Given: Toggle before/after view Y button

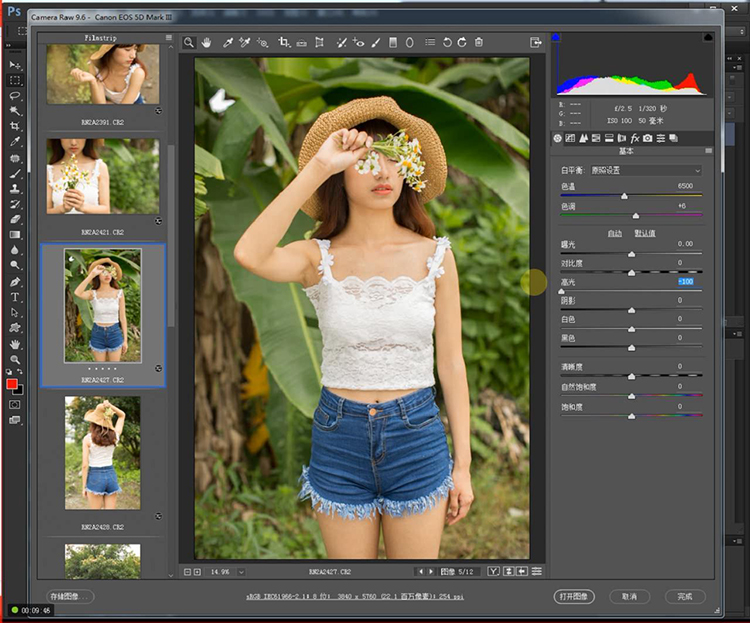Looking at the screenshot, I should (494, 571).
